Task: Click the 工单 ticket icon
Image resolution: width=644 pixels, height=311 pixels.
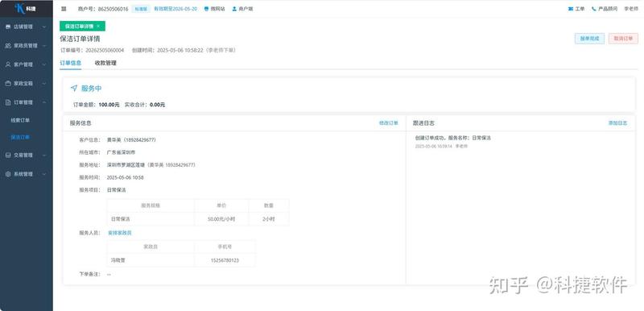Action: point(571,9)
